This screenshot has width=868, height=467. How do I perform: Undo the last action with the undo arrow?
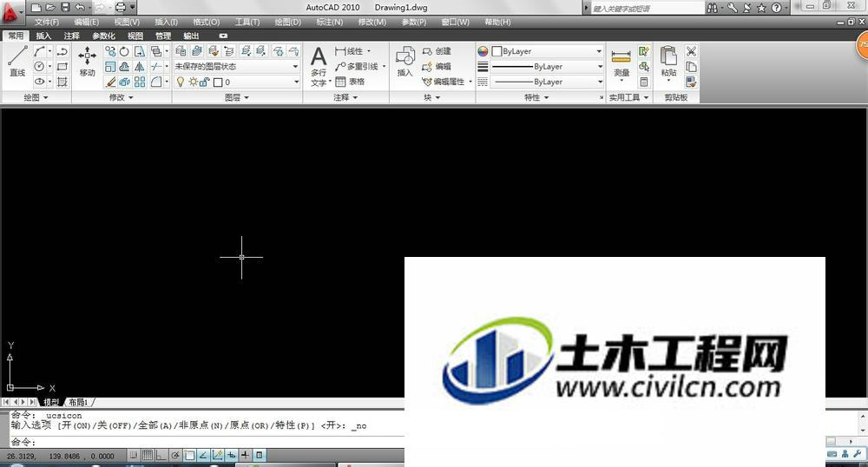coord(80,8)
